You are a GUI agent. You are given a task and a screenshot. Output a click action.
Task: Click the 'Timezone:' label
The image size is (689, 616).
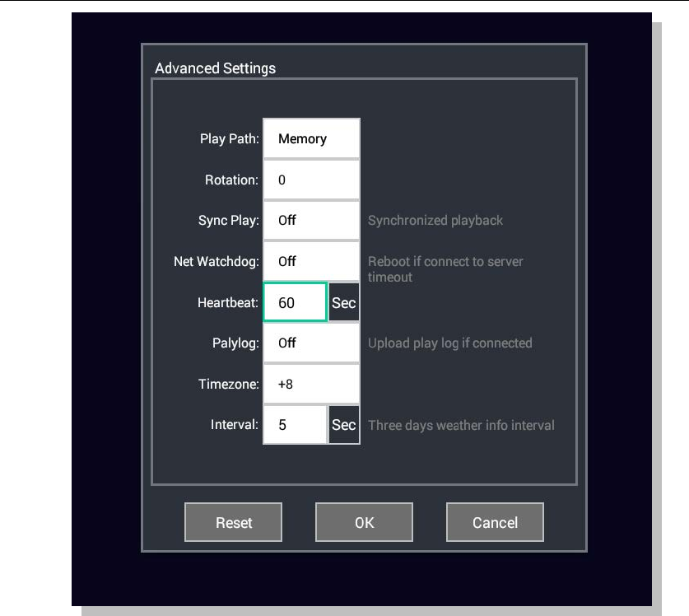(229, 384)
